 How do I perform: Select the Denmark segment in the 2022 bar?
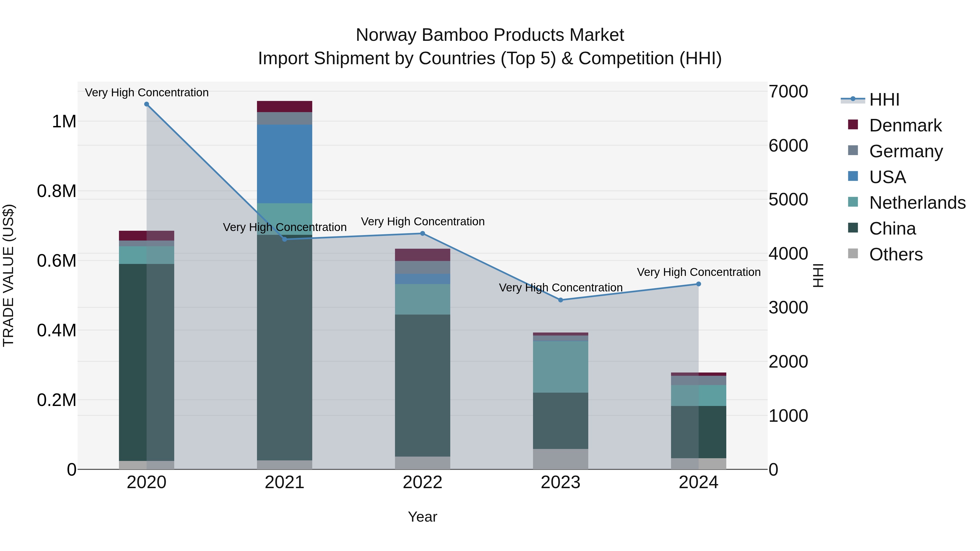(422, 255)
